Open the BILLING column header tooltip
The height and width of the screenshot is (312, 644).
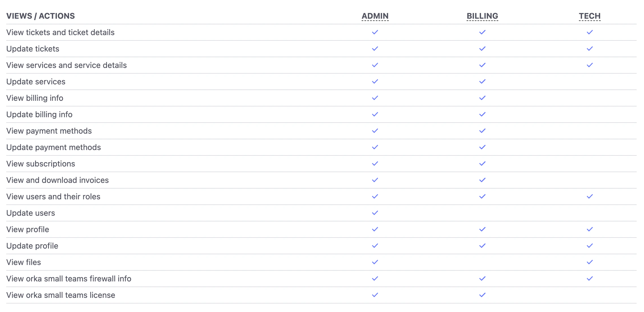pos(482,16)
